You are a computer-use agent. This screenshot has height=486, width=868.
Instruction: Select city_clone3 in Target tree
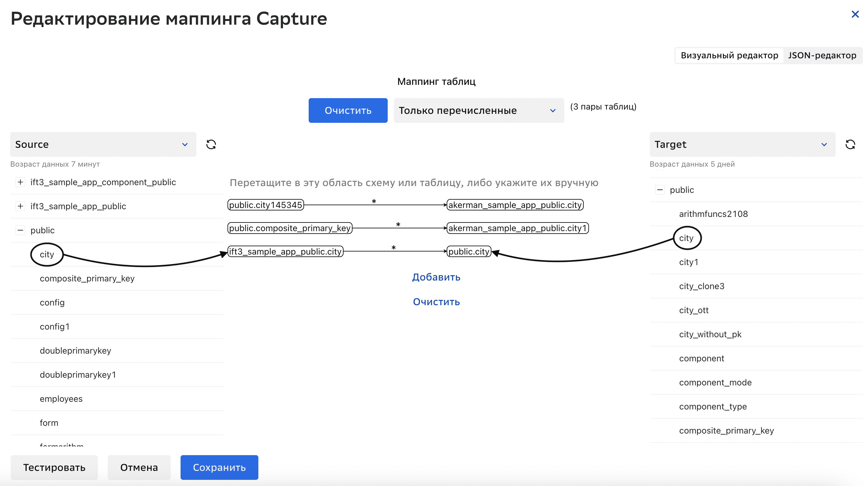[702, 286]
